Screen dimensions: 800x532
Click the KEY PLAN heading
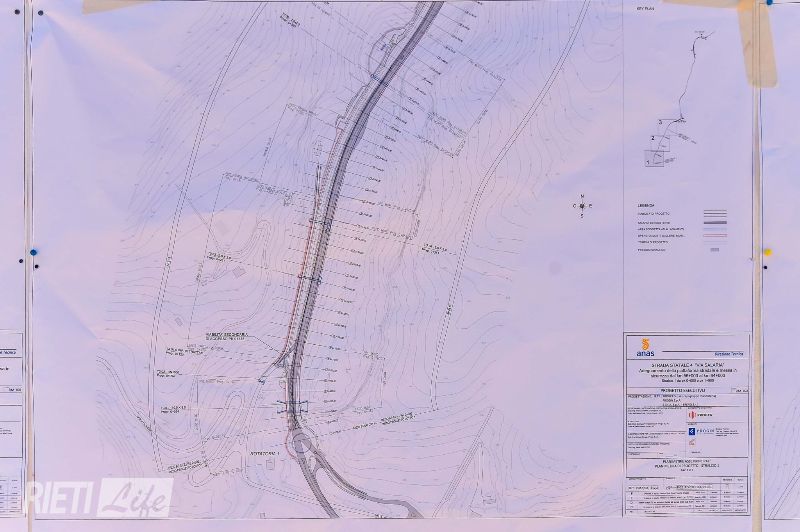pyautogui.click(x=645, y=9)
